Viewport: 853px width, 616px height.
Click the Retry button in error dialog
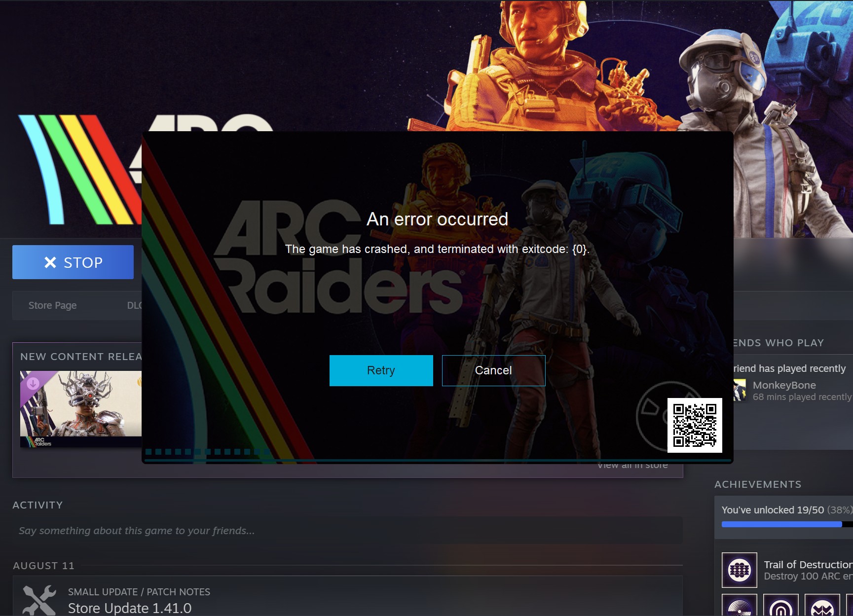click(x=381, y=370)
